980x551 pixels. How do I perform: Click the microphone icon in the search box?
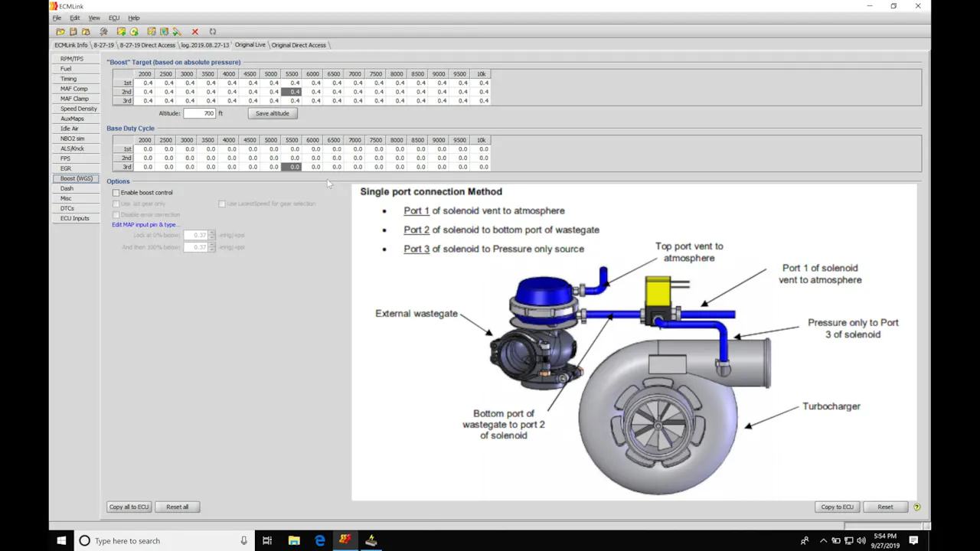point(243,541)
